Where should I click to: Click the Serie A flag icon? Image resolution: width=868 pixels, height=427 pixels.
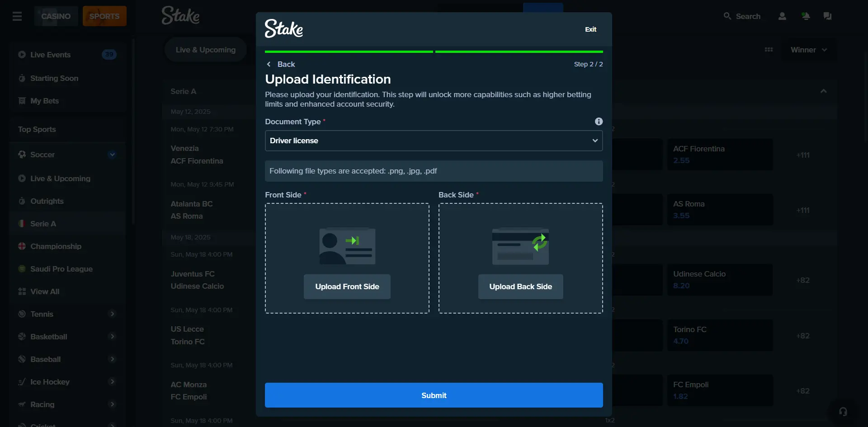(x=22, y=224)
